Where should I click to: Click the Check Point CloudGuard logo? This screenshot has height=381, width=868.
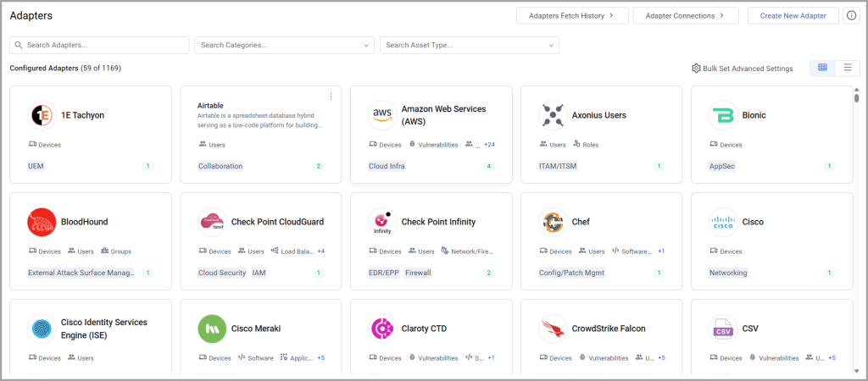[212, 222]
